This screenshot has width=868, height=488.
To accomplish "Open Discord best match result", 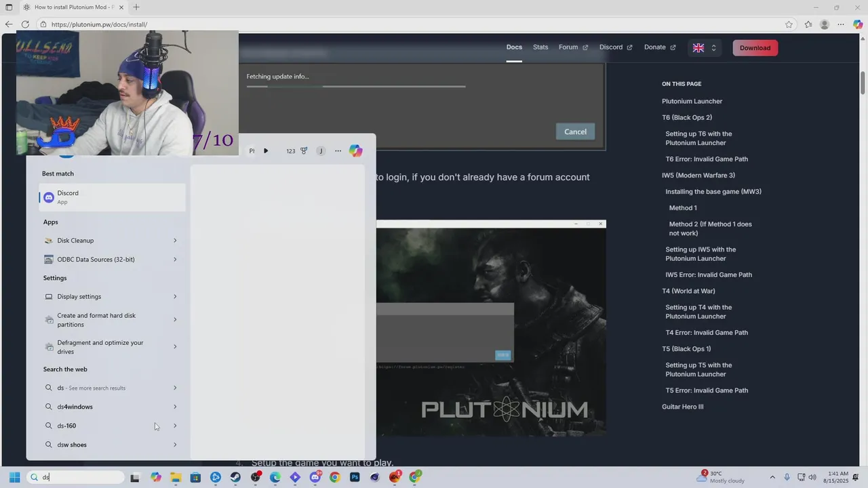I will (112, 197).
